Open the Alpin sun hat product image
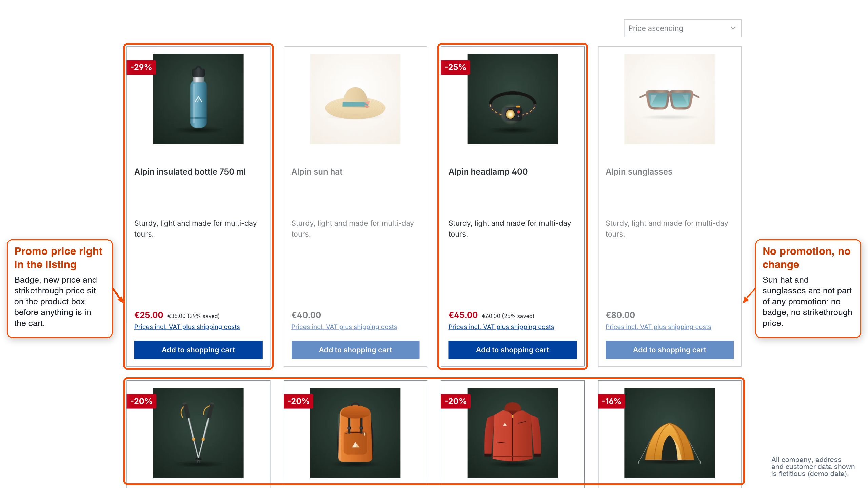This screenshot has width=868, height=488. 355,99
